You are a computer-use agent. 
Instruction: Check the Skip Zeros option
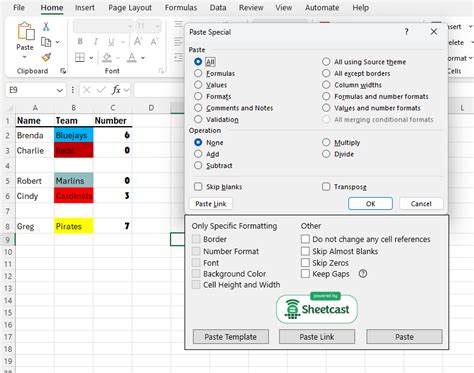point(305,263)
